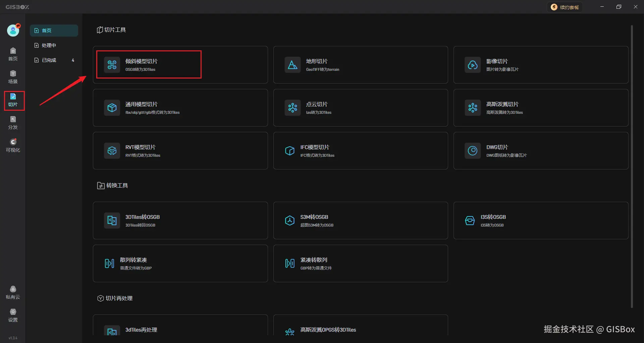Open the 高斯泼溅OPGS转3DTiles card title

click(x=328, y=330)
